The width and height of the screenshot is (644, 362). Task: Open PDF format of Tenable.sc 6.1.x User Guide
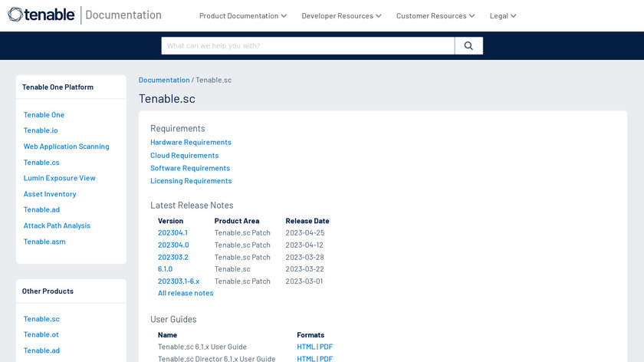coord(326,347)
